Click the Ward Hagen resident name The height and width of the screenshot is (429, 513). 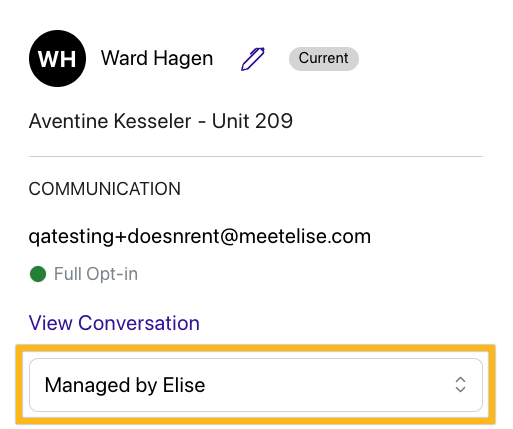click(157, 59)
